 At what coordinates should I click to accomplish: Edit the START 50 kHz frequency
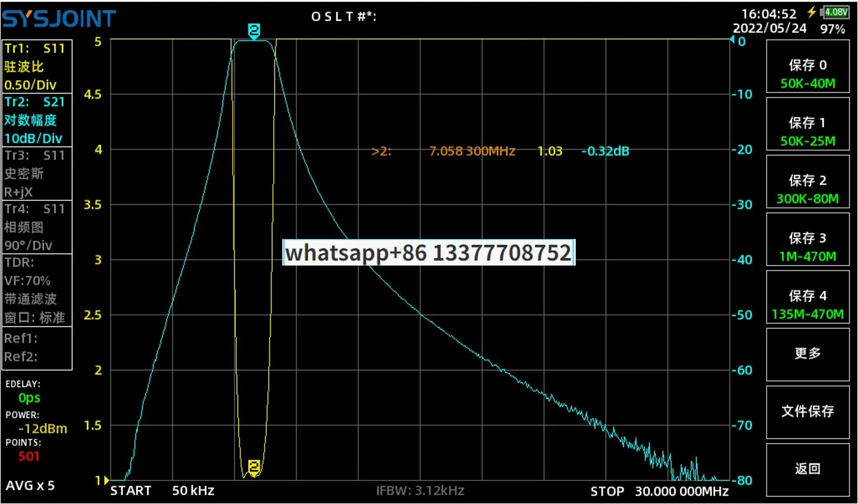point(163,490)
